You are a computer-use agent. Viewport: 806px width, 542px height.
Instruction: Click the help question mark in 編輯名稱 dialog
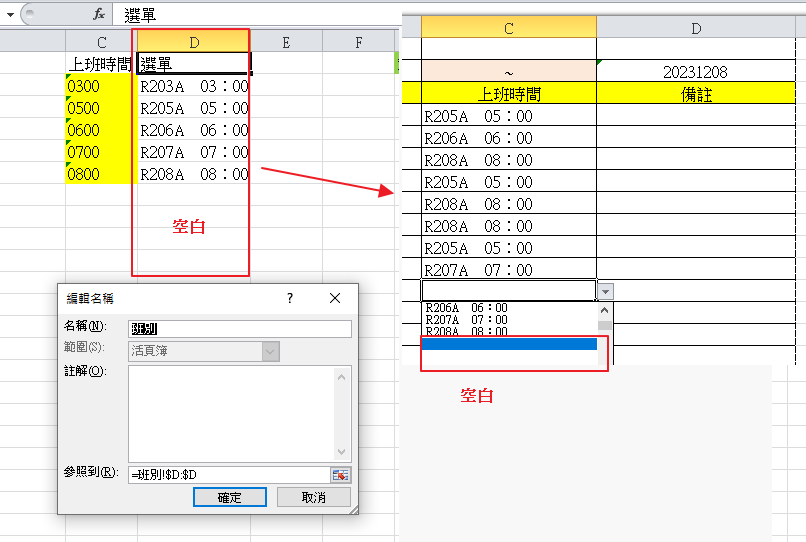click(x=290, y=298)
